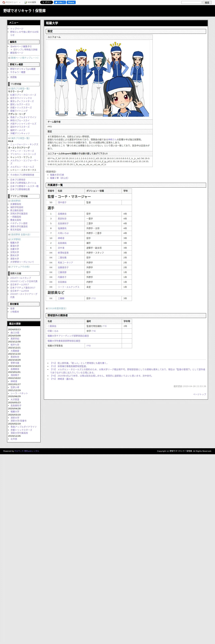Viewport: 215px width, 644px height.
Task: Open ニュージャージー・キングズ page
Action: click(x=24, y=144)
